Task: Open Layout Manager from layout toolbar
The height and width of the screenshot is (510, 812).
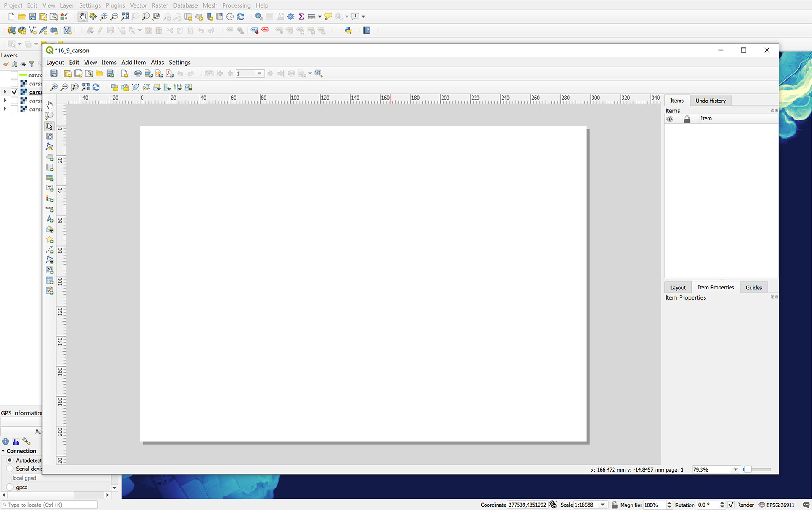Action: pyautogui.click(x=89, y=74)
